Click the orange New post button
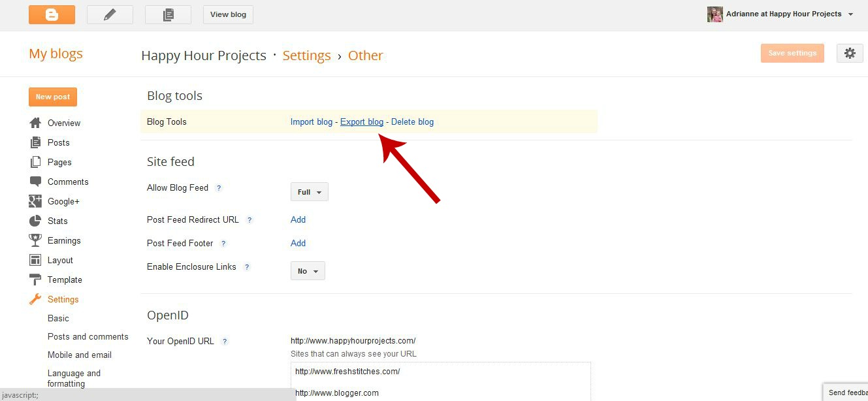The image size is (868, 401). point(53,97)
